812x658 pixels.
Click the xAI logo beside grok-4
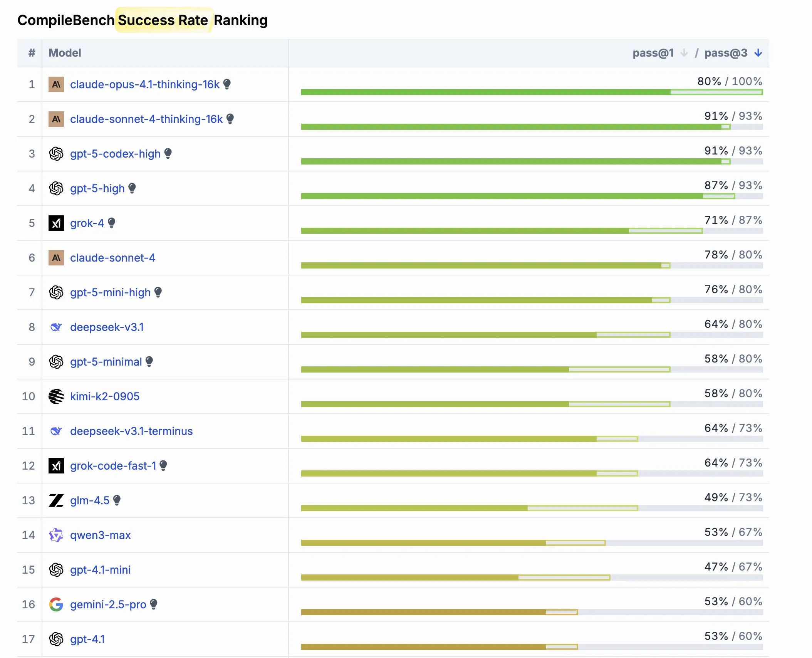(56, 223)
